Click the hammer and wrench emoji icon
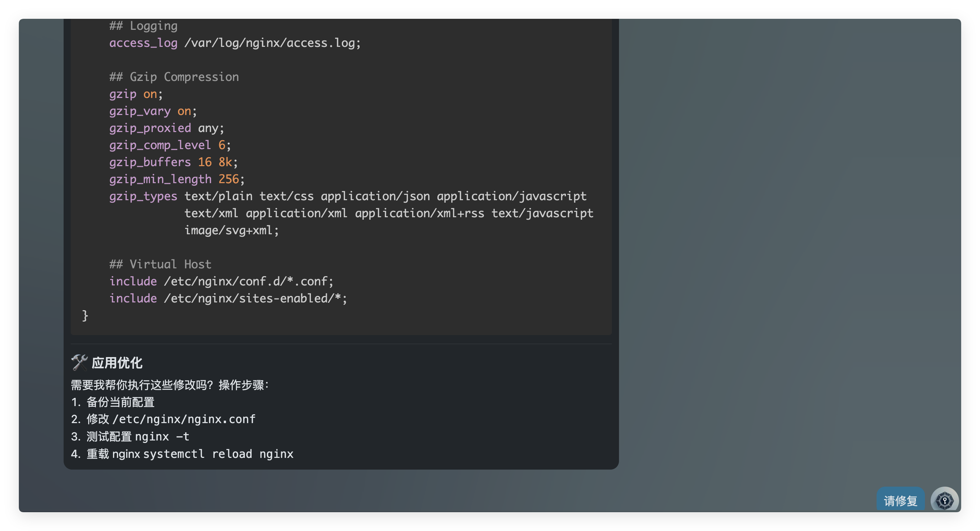 79,363
